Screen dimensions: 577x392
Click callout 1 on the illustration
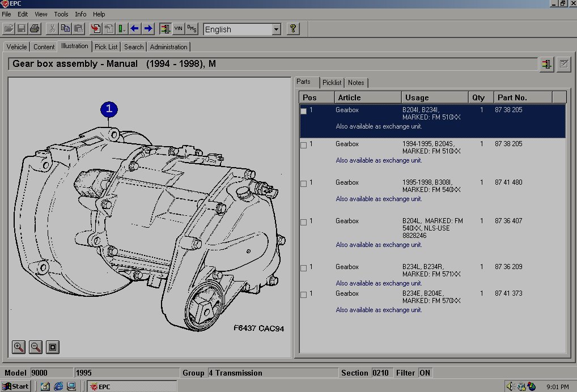109,110
